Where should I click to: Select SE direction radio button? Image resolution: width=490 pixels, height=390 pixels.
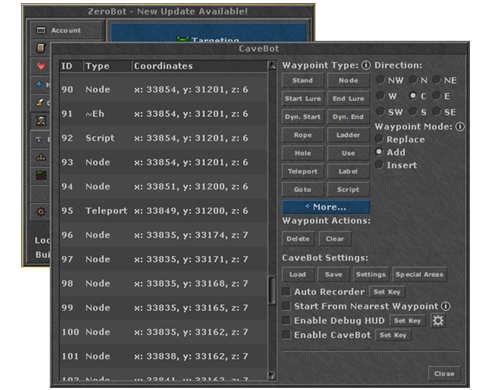[x=436, y=112]
